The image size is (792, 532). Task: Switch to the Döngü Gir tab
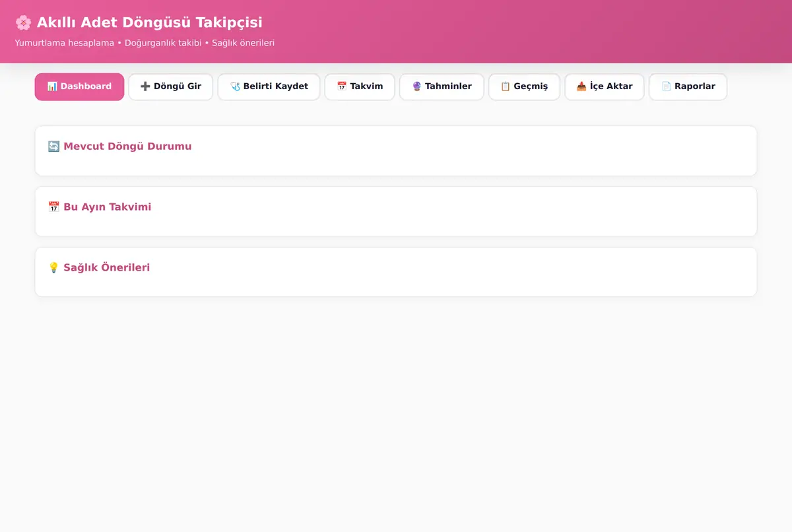[x=171, y=86]
